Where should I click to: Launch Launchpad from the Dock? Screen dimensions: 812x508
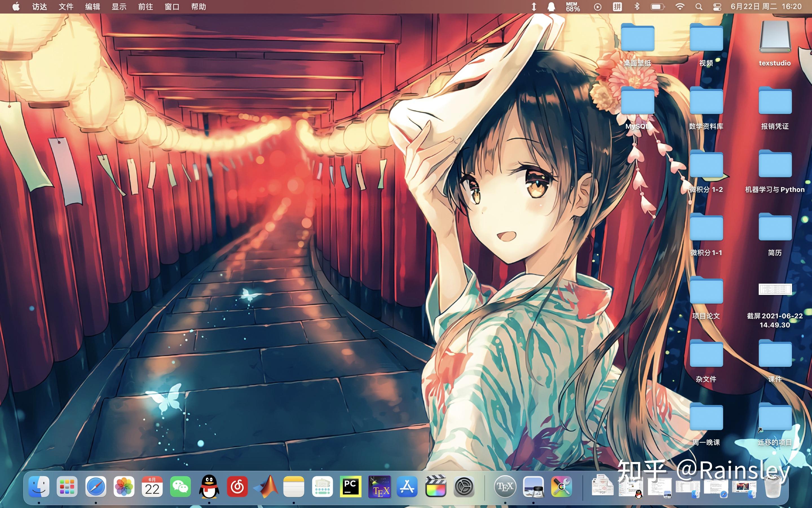tap(67, 486)
